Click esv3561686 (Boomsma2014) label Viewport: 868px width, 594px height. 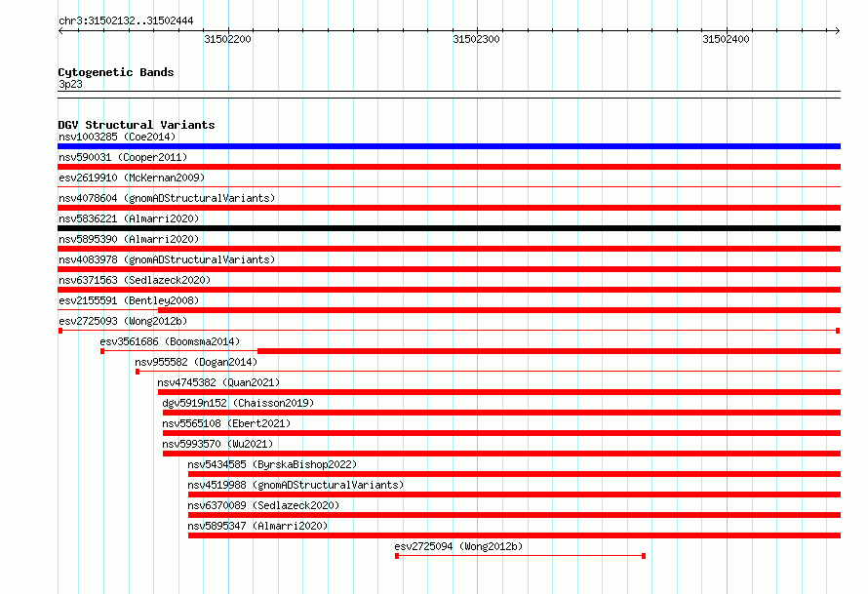[x=170, y=341]
